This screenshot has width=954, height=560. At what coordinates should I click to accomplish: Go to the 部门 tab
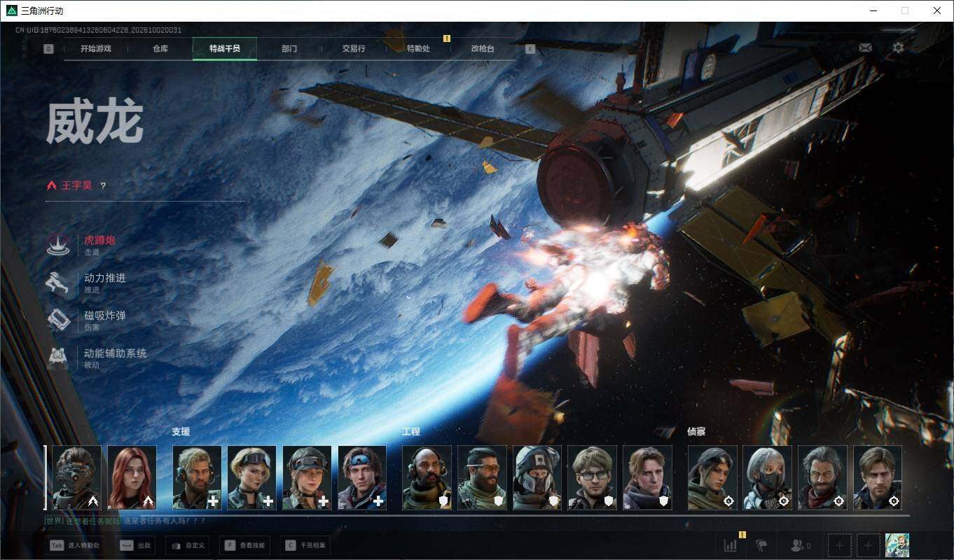(289, 49)
